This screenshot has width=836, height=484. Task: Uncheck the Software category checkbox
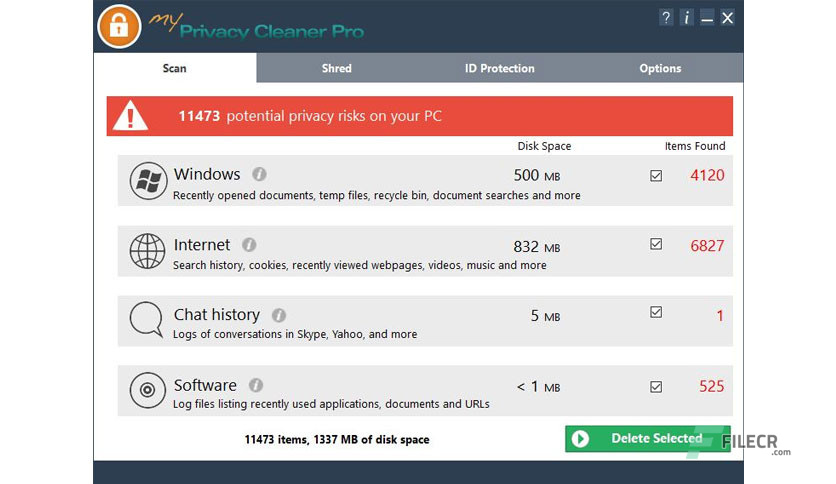click(656, 386)
